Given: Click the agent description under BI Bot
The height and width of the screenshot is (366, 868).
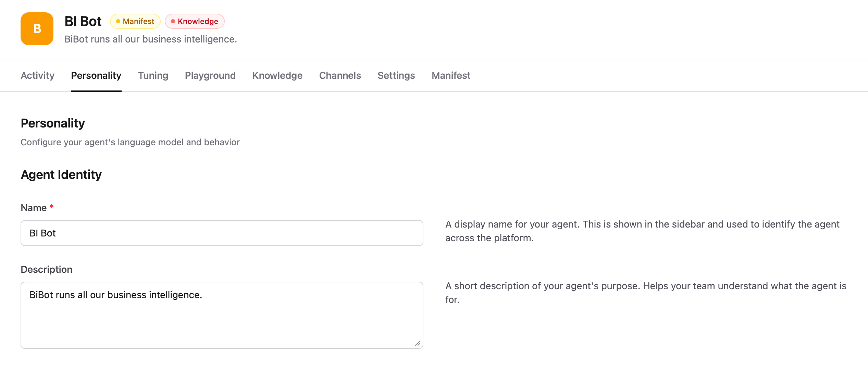Looking at the screenshot, I should pos(151,39).
